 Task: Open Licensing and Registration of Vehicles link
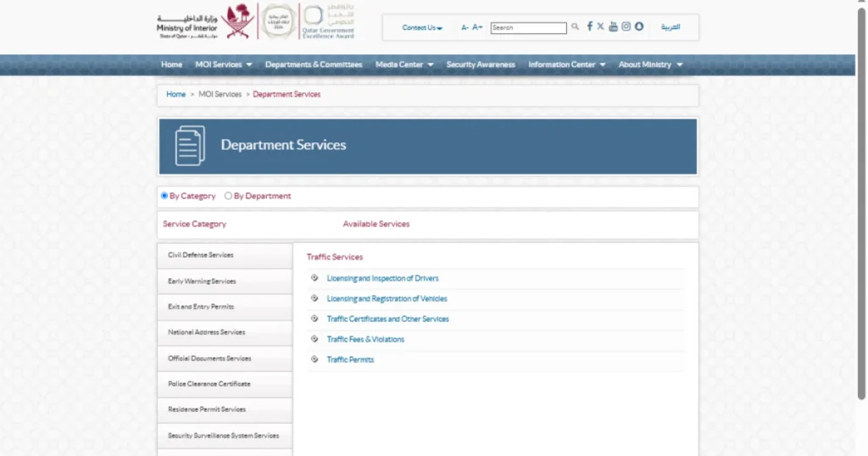(x=387, y=299)
